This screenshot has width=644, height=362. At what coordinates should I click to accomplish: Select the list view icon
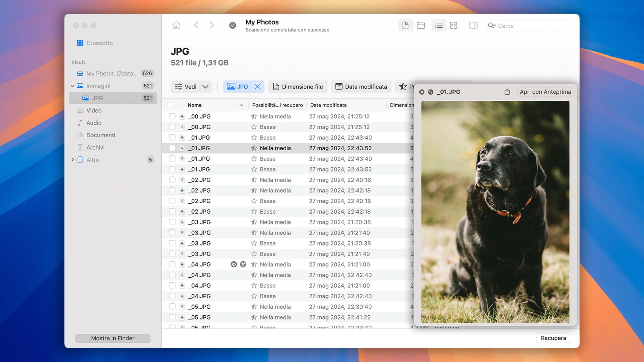pyautogui.click(x=439, y=25)
